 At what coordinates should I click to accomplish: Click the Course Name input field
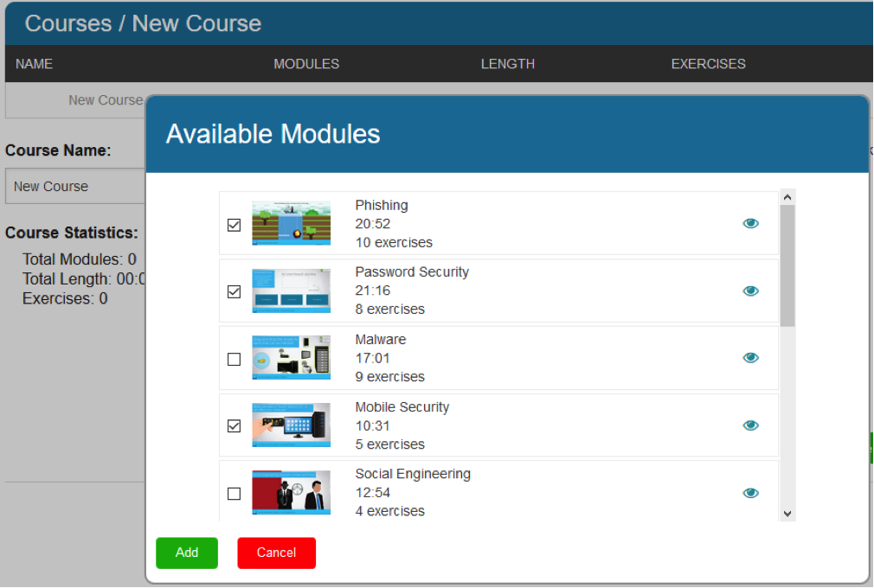pos(74,186)
